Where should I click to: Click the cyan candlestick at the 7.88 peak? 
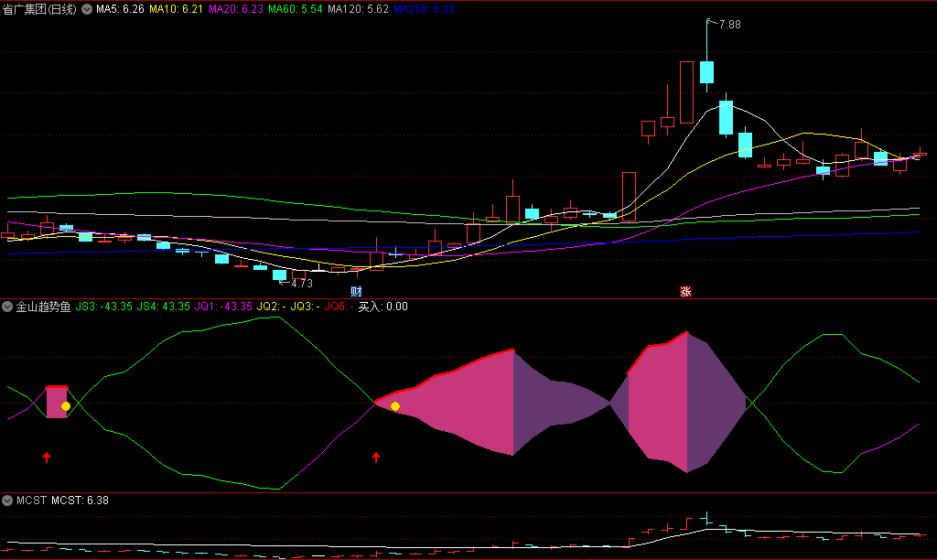[707, 71]
